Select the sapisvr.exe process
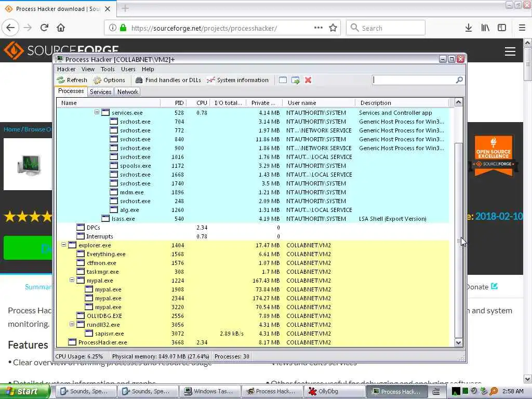 click(x=253, y=334)
